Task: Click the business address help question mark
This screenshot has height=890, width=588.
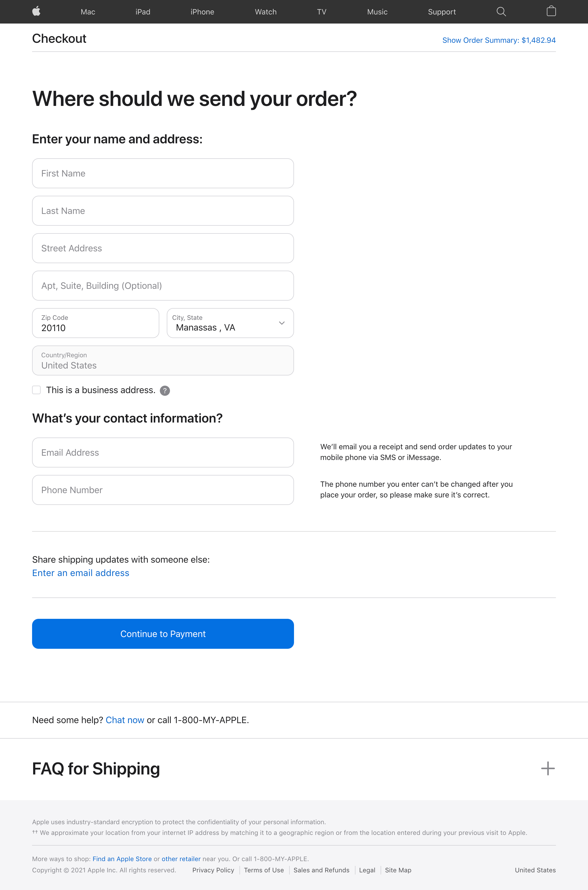Action: (165, 391)
